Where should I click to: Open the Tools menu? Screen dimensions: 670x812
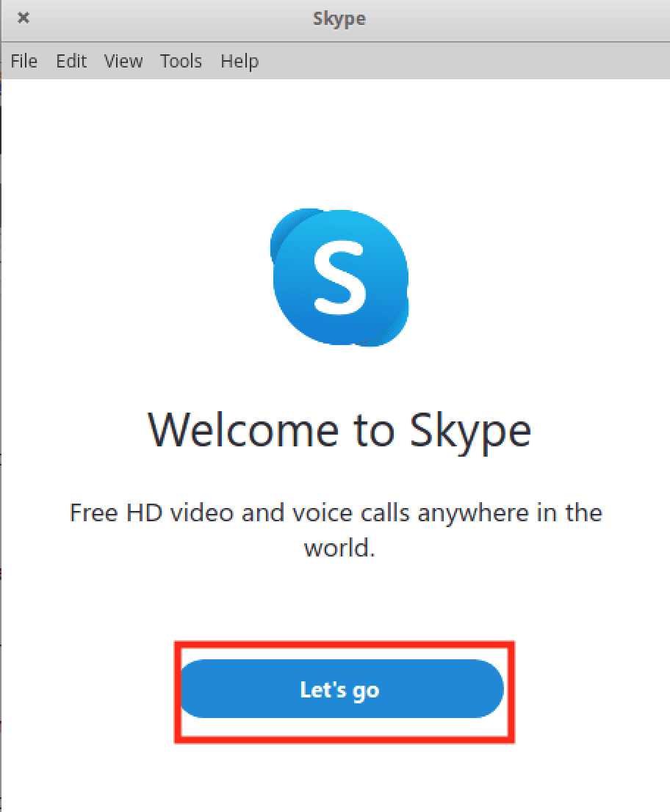point(181,61)
